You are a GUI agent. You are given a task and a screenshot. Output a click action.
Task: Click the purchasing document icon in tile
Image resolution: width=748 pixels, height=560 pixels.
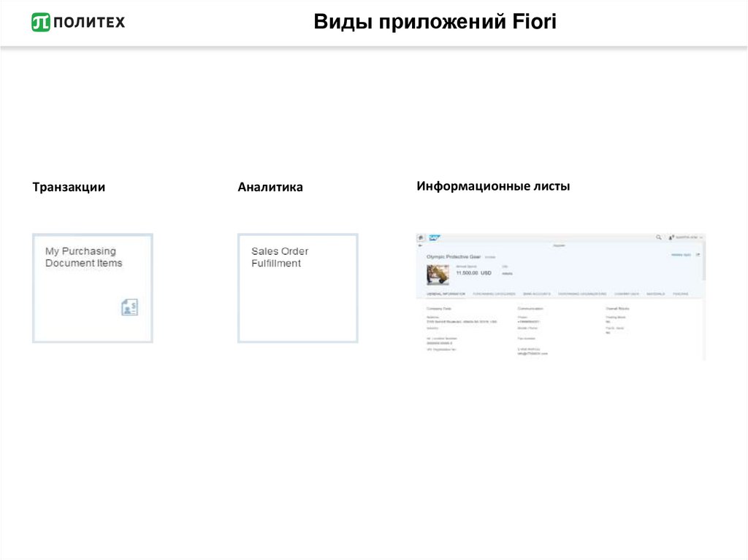[x=129, y=307]
